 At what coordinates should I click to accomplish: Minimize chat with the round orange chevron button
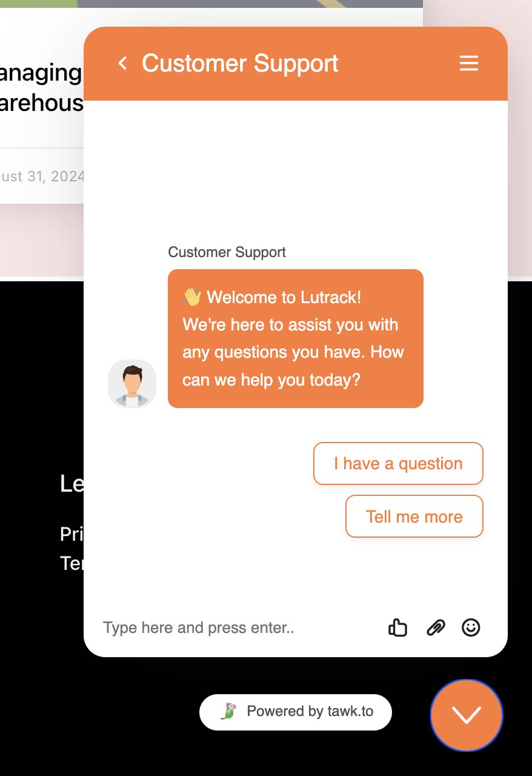(466, 715)
